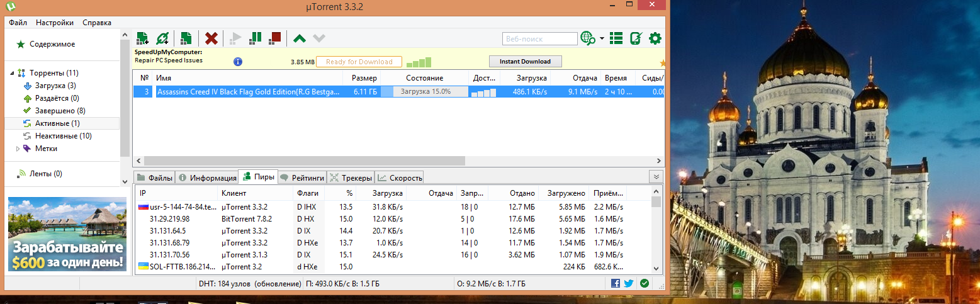Click the Ukrainian flag icon of SOL-FTTB peer

coord(143,266)
